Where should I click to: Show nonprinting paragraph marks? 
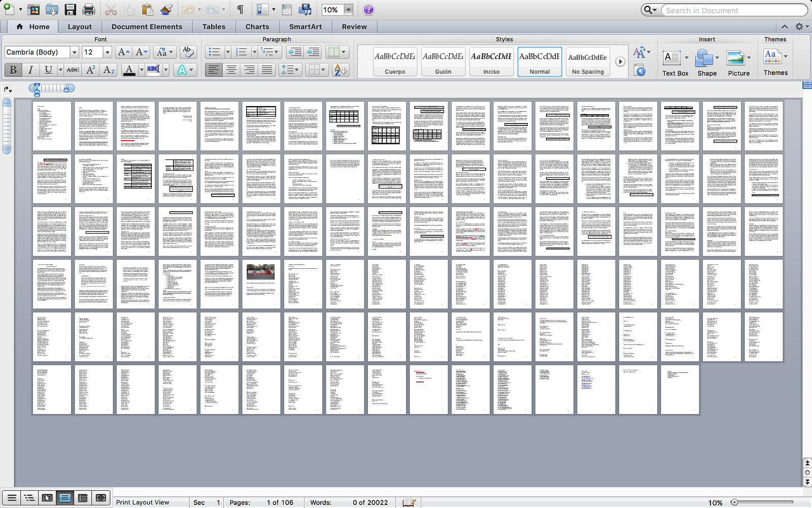(x=240, y=10)
